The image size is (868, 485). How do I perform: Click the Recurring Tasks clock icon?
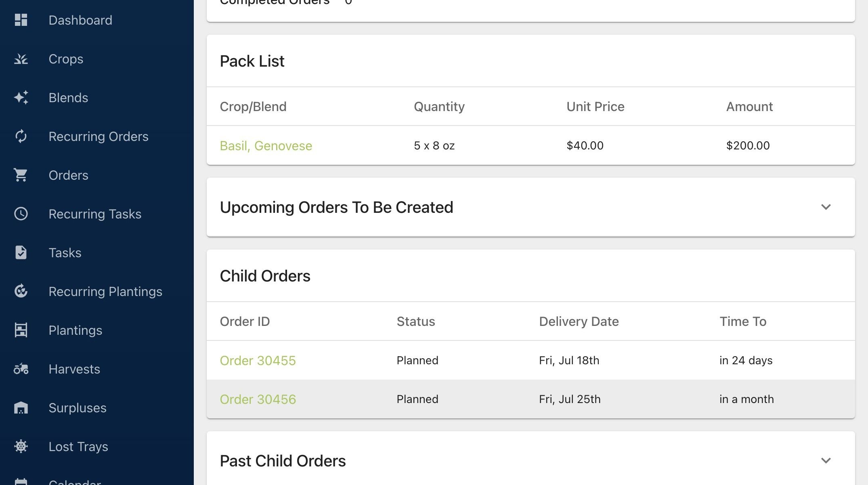click(x=21, y=214)
